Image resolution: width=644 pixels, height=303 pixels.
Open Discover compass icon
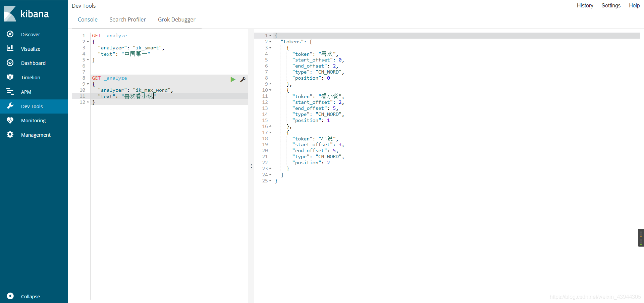pos(10,34)
